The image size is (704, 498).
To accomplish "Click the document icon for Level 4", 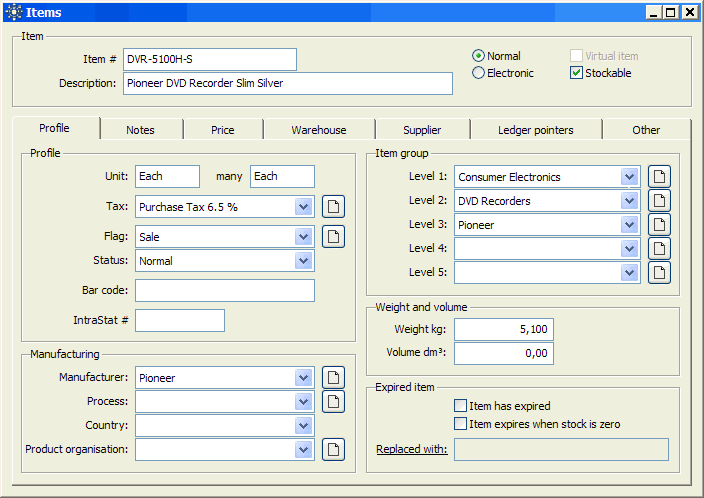I will pos(659,248).
